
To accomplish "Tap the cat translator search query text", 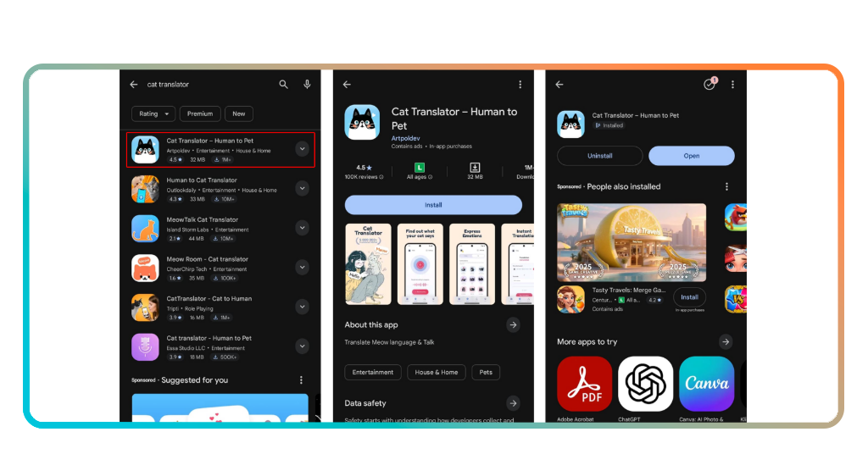I will click(x=168, y=85).
